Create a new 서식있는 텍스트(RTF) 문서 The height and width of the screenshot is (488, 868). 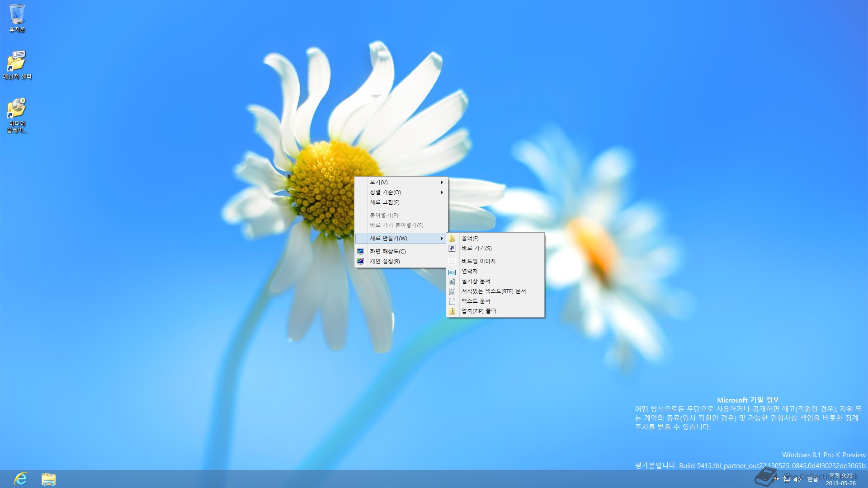point(495,291)
